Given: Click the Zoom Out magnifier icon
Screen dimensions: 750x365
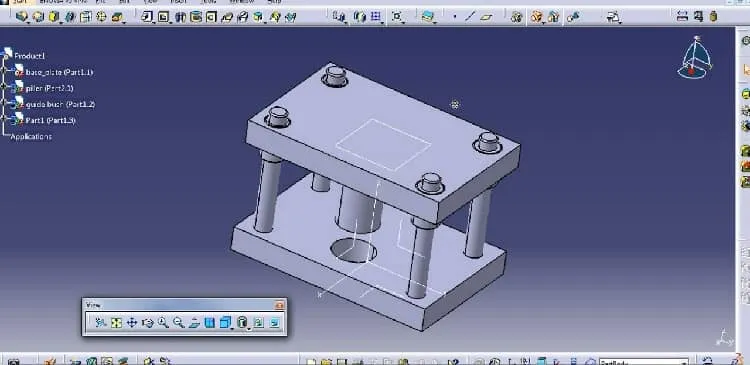Looking at the screenshot, I should coord(179,323).
